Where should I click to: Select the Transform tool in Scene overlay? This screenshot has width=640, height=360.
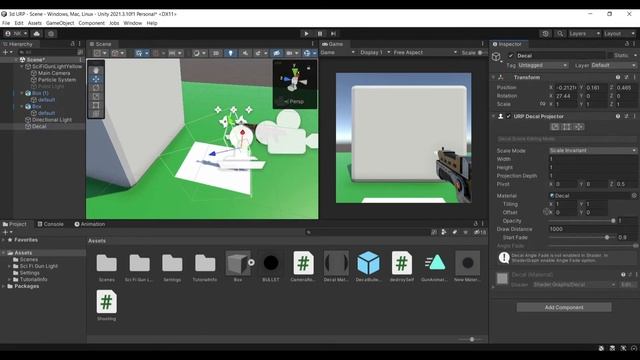(96, 114)
